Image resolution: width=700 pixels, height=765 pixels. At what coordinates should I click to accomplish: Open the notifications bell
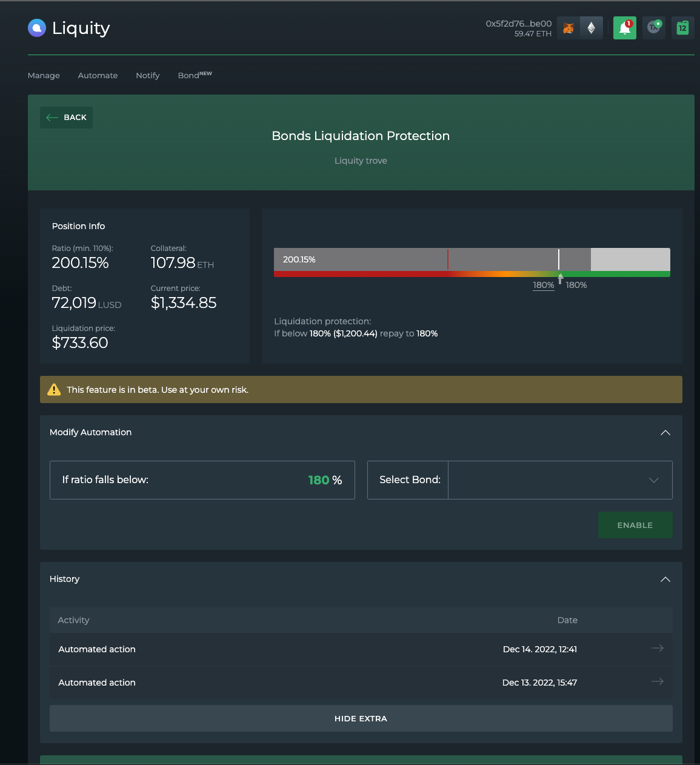[x=625, y=28]
